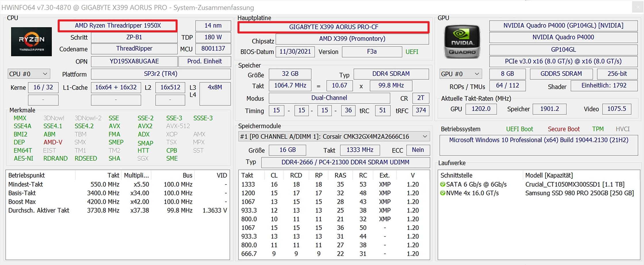Click the AMD Ryzen Threadripper 1950X field
Viewport: 644px width, 265px height.
point(118,26)
